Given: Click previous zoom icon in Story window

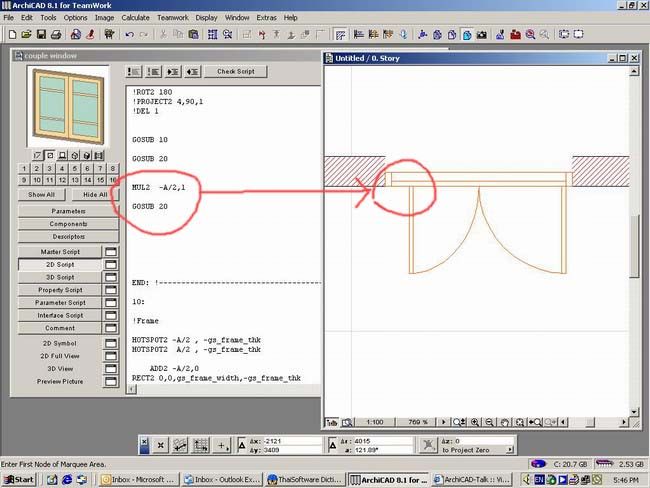Looking at the screenshot, I should click(x=535, y=422).
